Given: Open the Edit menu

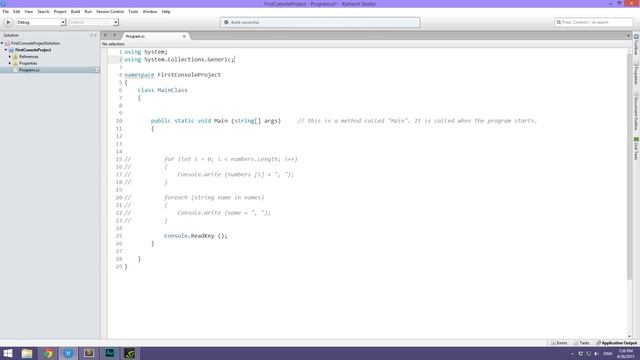Looking at the screenshot, I should tap(16, 12).
